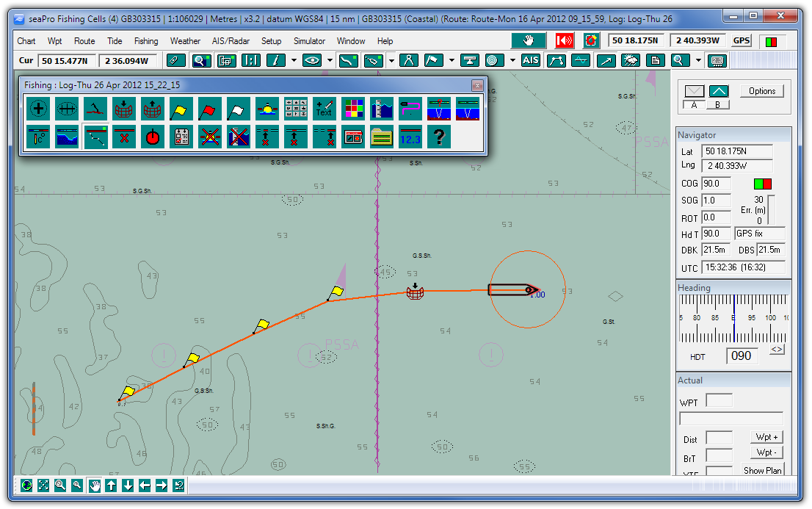Open the AIS/Radar menu
812x509 pixels.
[x=231, y=41]
